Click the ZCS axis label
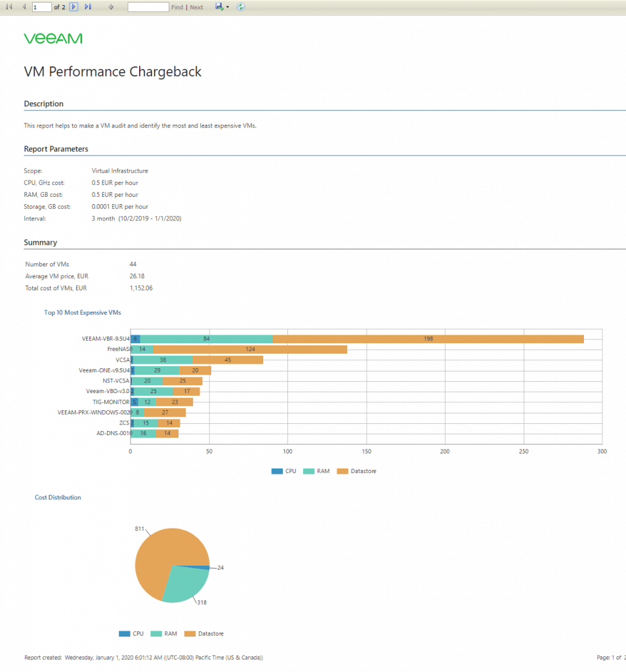 tap(124, 423)
